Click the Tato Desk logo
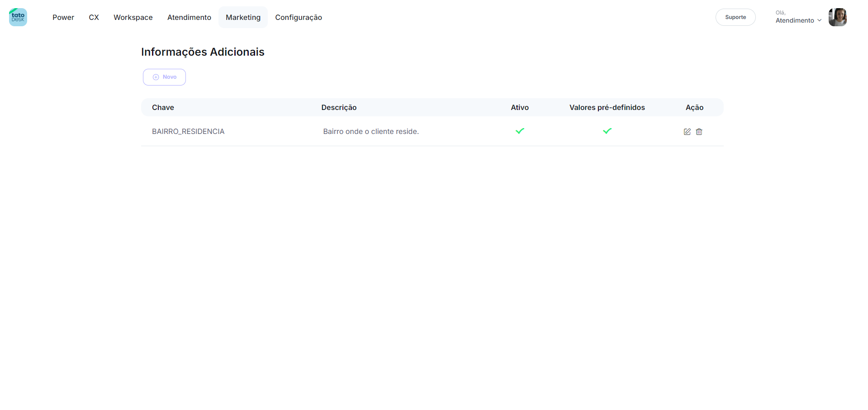 point(18,17)
